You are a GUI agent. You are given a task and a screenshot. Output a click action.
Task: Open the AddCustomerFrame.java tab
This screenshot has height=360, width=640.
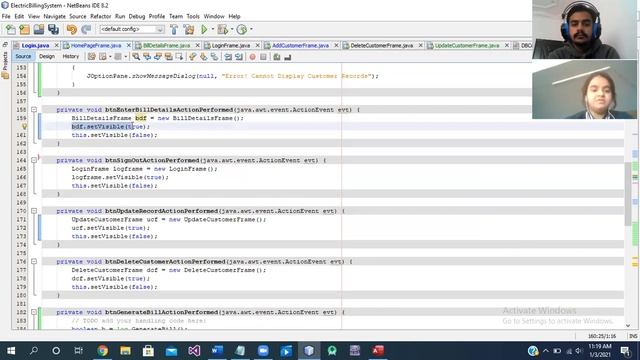tap(300, 45)
